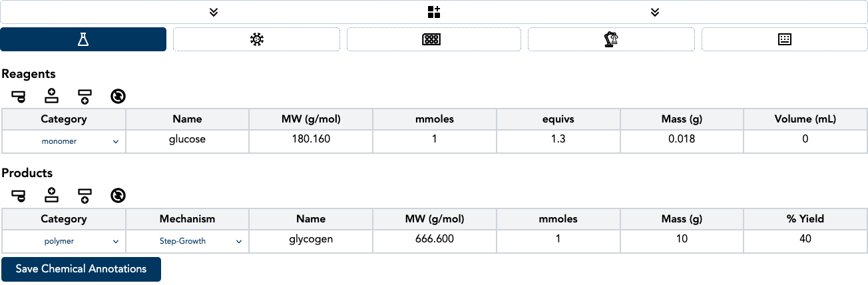Remove a row from the Products table

click(18, 196)
